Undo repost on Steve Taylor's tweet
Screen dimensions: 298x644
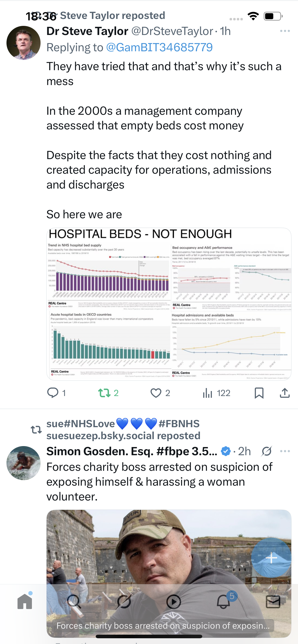(x=104, y=393)
